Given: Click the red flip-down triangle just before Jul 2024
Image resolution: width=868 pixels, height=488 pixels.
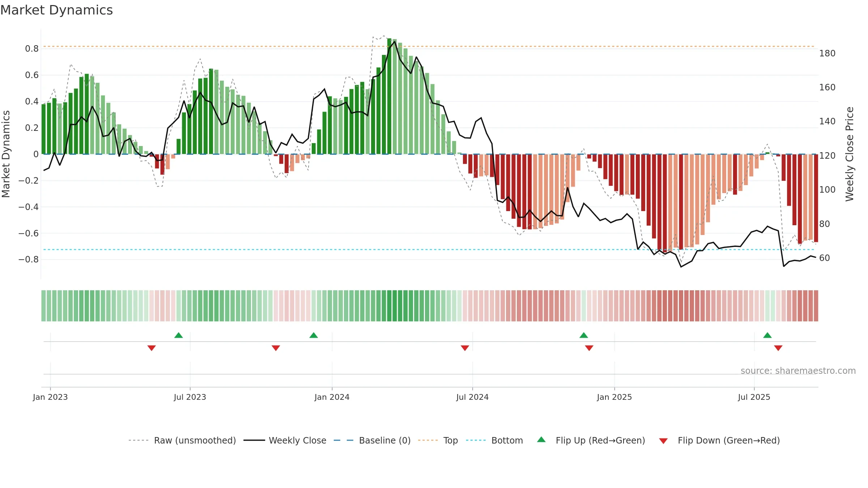Looking at the screenshot, I should [x=465, y=348].
